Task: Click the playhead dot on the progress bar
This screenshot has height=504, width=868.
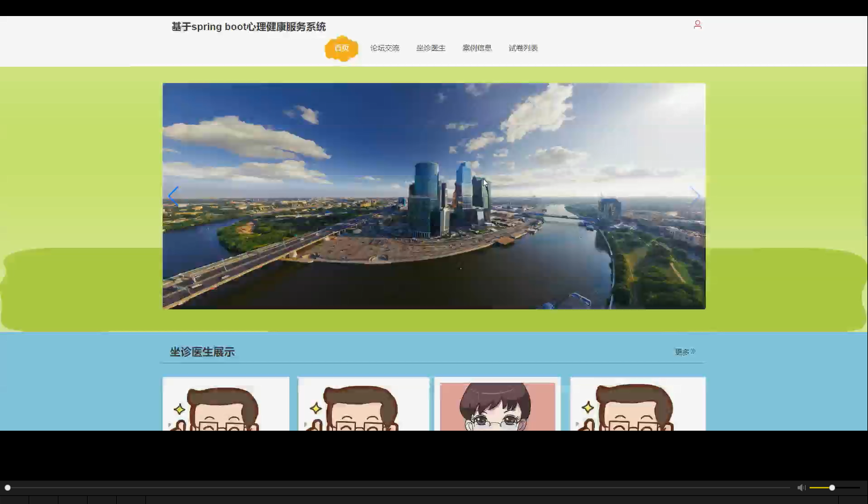Action: pos(8,487)
